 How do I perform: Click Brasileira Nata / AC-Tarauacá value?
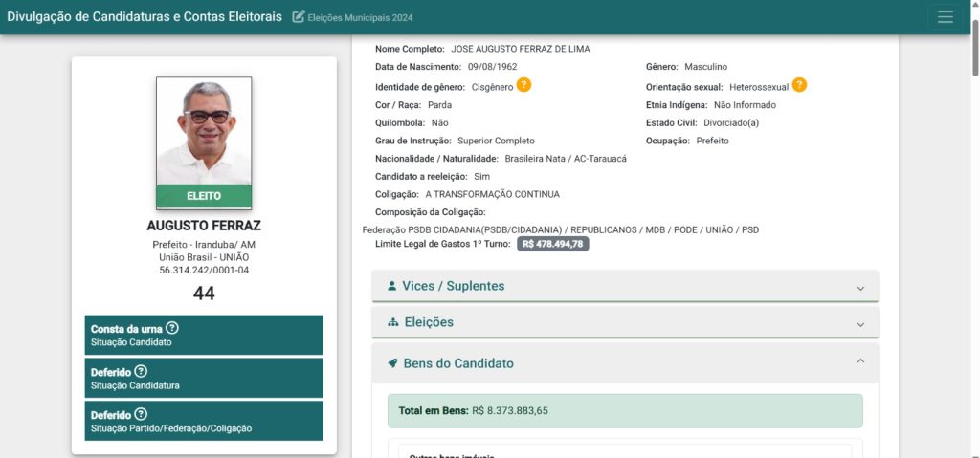tap(566, 159)
